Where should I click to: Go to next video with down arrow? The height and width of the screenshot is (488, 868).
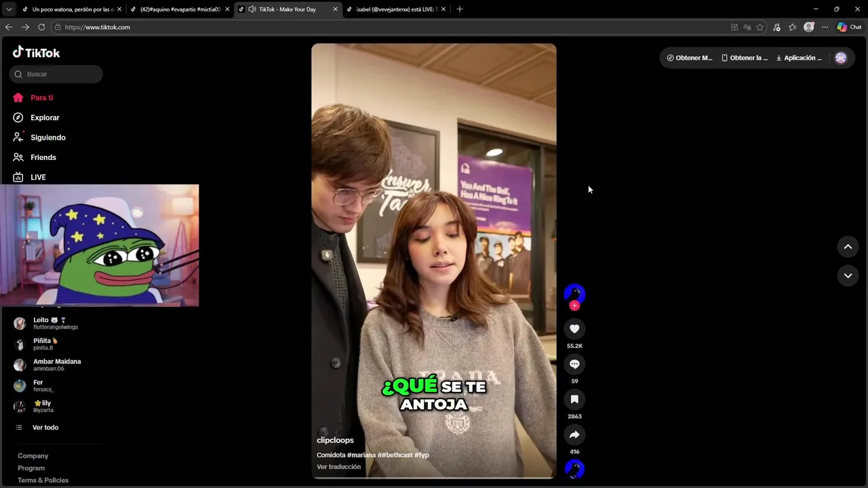click(848, 275)
